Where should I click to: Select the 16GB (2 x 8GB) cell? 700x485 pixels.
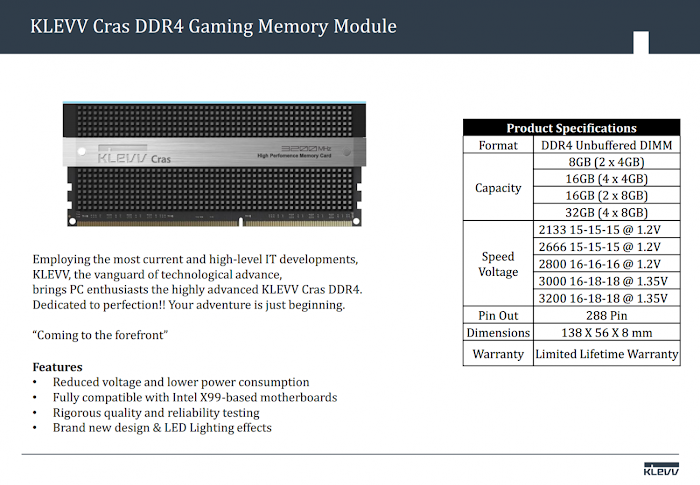(606, 196)
